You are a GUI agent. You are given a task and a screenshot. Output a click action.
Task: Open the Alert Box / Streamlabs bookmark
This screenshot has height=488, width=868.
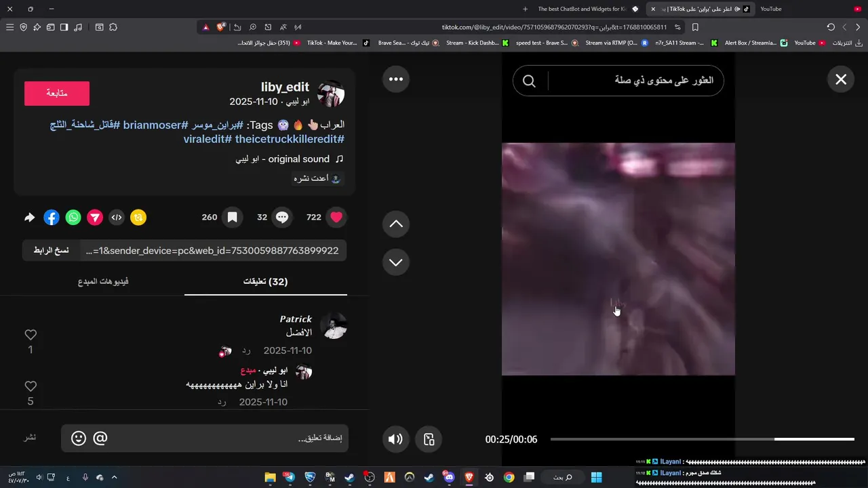click(x=755, y=43)
